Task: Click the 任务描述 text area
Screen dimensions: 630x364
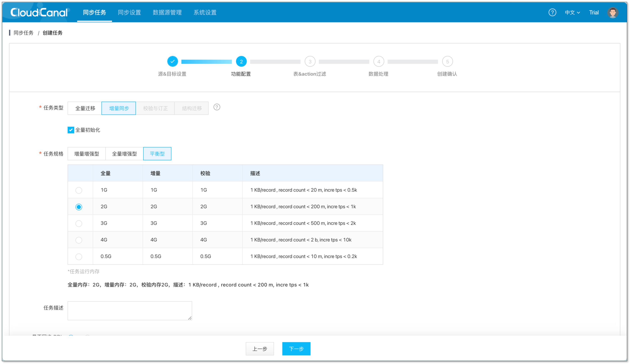Action: pyautogui.click(x=130, y=310)
